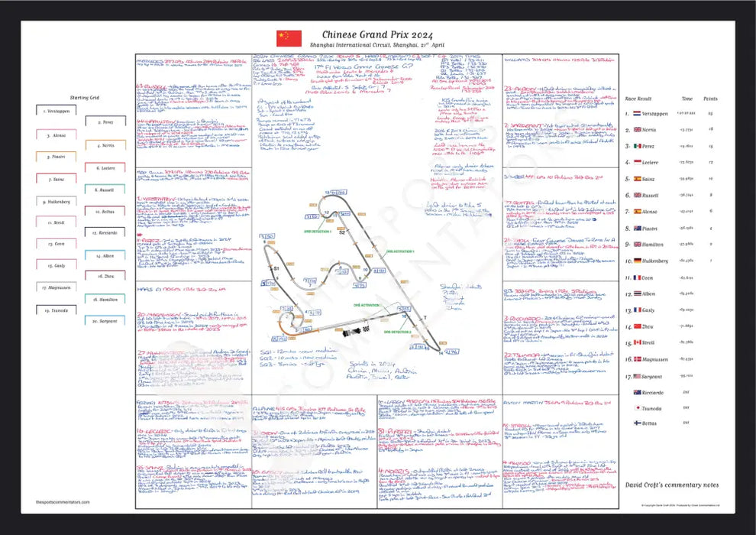Click the Chinese flag beside the title
756x535 pixels.
(x=289, y=38)
